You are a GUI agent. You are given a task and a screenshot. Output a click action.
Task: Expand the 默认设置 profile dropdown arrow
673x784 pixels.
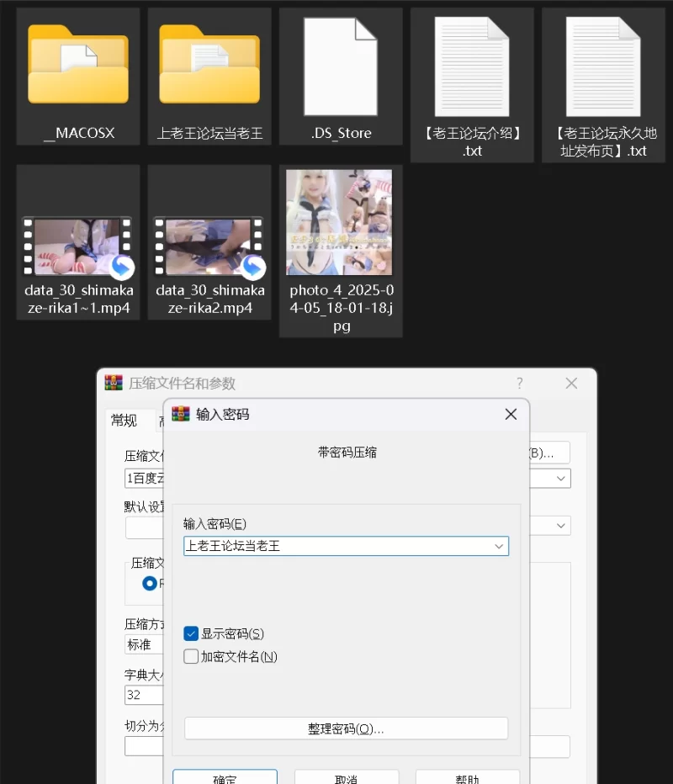561,526
